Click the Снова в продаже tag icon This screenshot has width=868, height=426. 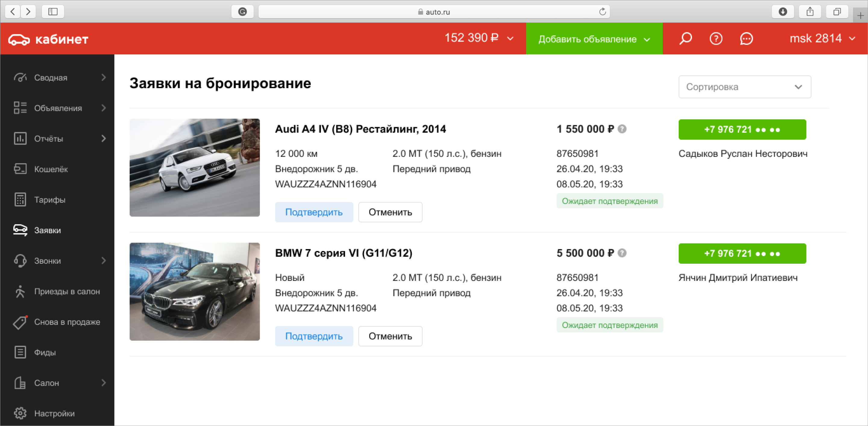pyautogui.click(x=20, y=322)
